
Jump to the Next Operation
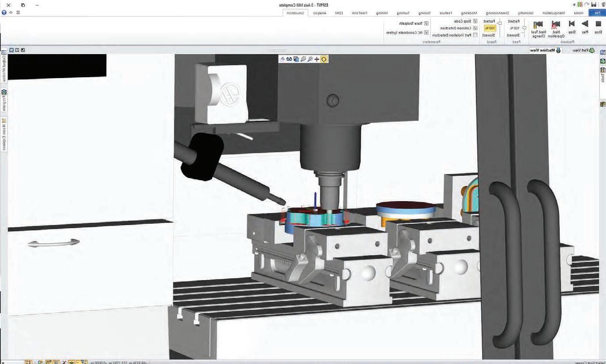coord(556,28)
